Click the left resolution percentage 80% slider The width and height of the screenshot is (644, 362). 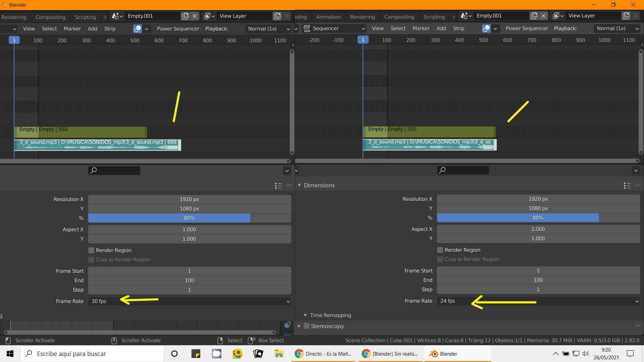pos(190,218)
